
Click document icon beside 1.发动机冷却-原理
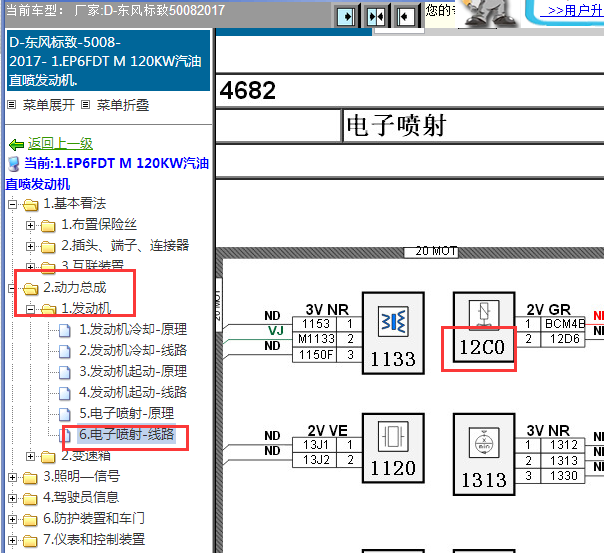coord(64,330)
